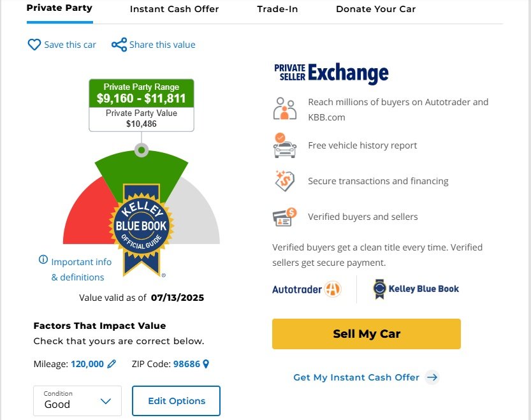Image resolution: width=531 pixels, height=420 pixels.
Task: Select the Donate Your Car tab
Action: 375,9
